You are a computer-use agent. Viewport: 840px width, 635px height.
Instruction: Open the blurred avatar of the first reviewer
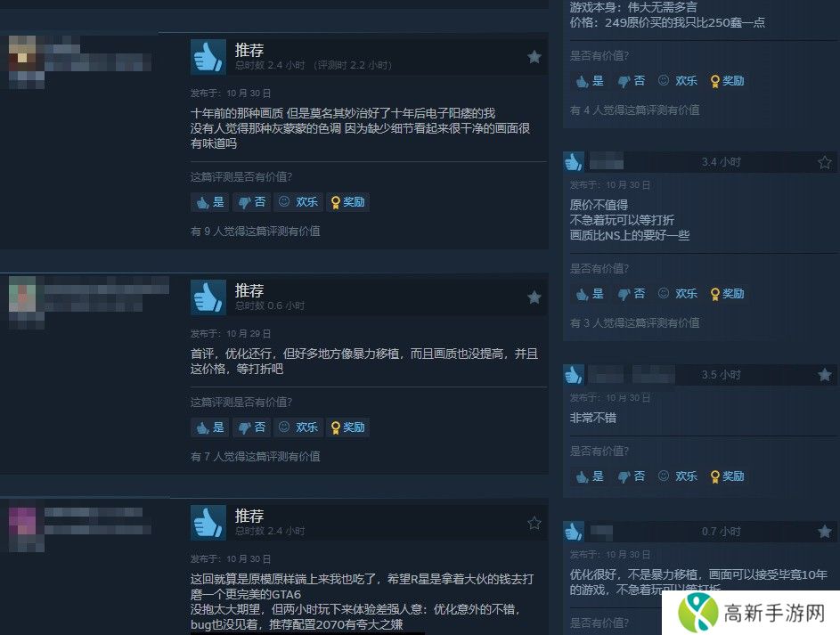click(x=22, y=53)
